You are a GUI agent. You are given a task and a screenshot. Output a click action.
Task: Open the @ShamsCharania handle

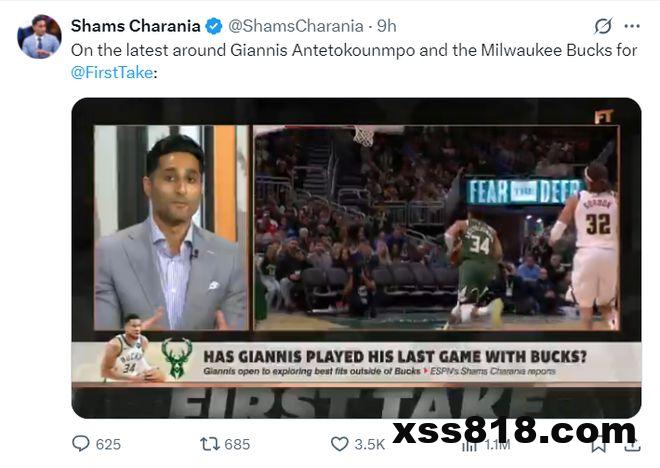[296, 26]
